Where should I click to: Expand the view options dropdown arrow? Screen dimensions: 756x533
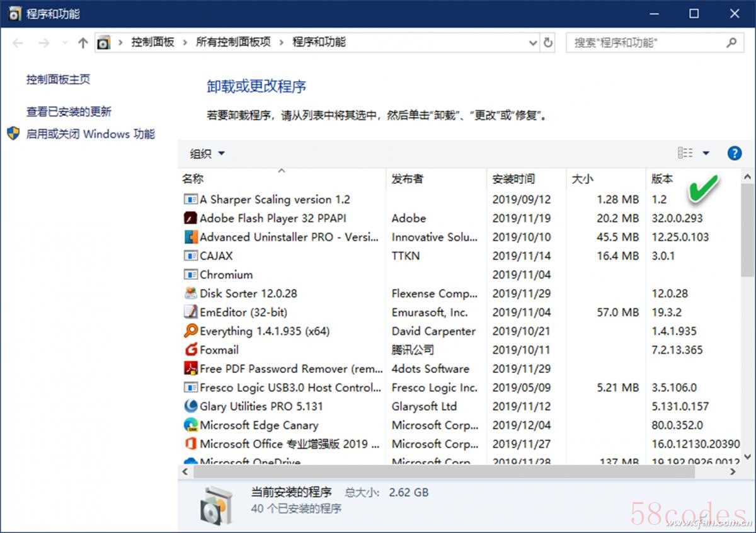[x=706, y=153]
